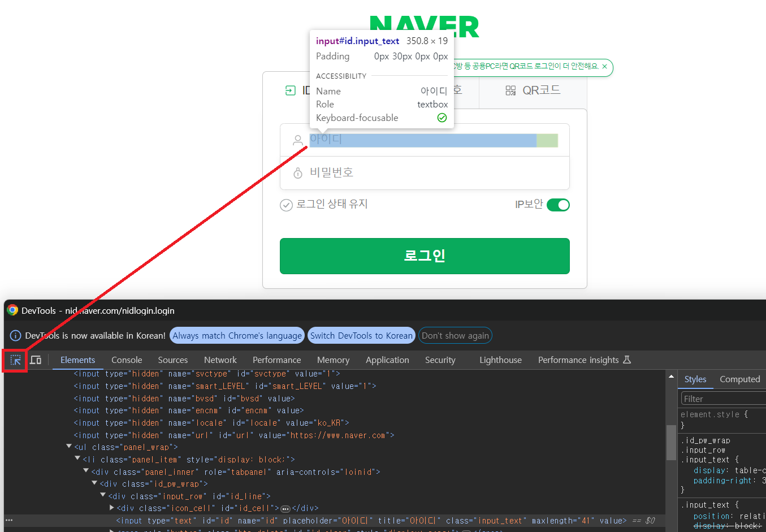766x532 pixels.
Task: Toggle the IP보안 switch
Action: [x=558, y=205]
